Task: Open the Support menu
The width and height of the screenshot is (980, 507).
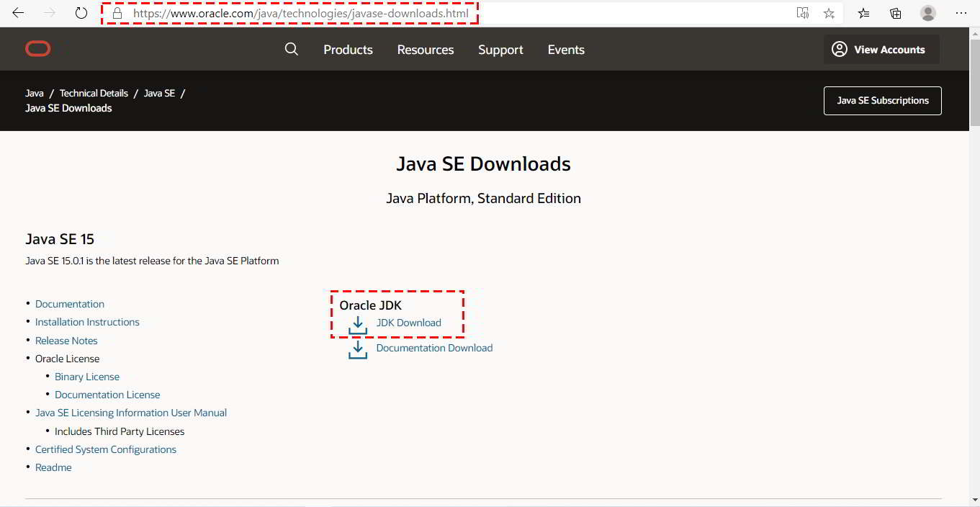Action: [500, 50]
